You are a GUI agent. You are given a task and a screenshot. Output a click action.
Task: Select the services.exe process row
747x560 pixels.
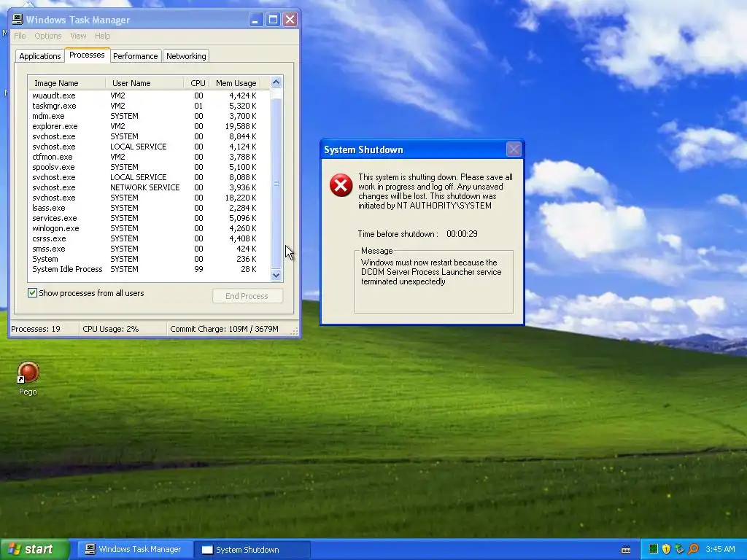coord(149,218)
